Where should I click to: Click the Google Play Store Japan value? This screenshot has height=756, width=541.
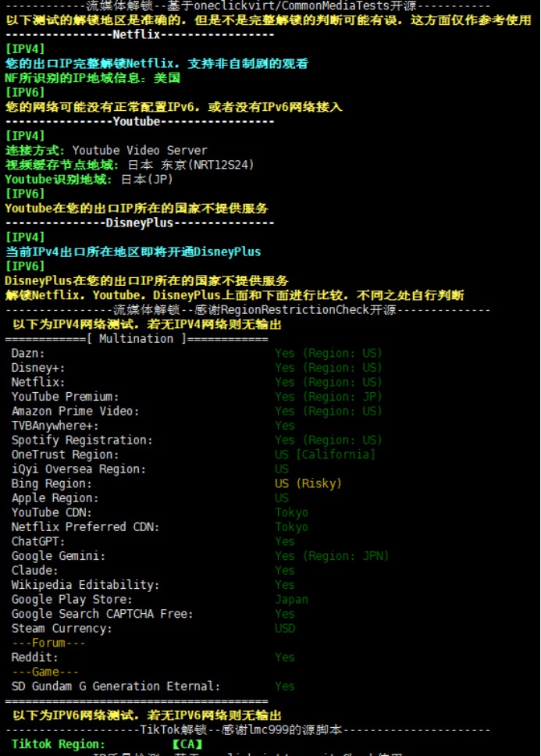(x=291, y=599)
